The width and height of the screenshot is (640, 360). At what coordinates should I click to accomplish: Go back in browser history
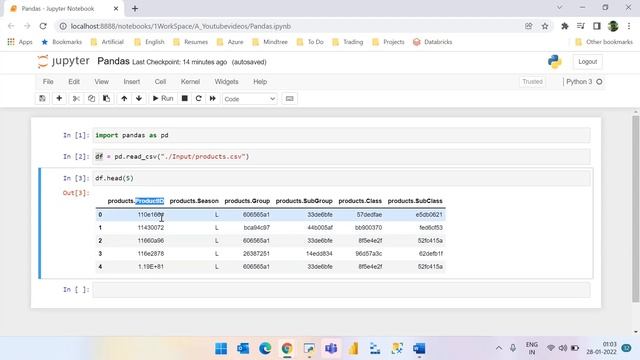tap(11, 26)
